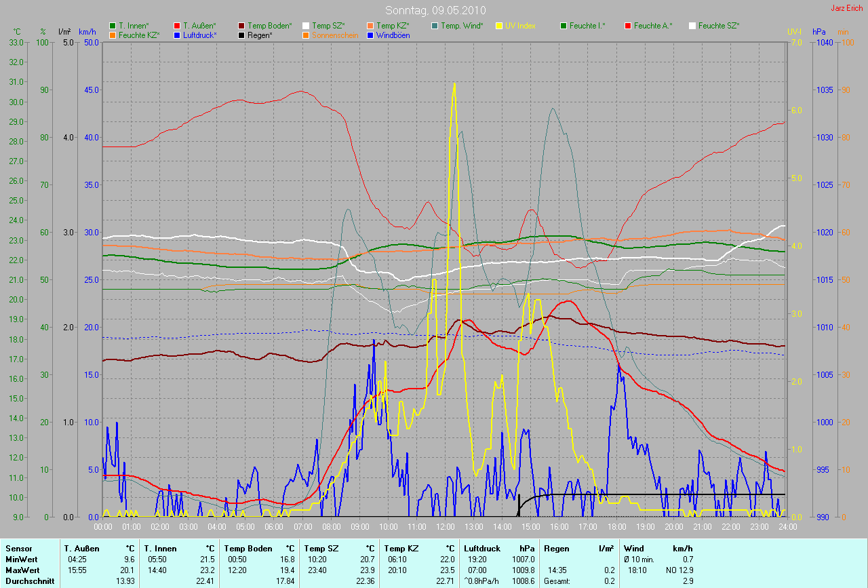Click the green T. Innen legend swatch
Viewport: 868px width, 588px height.
click(x=113, y=26)
